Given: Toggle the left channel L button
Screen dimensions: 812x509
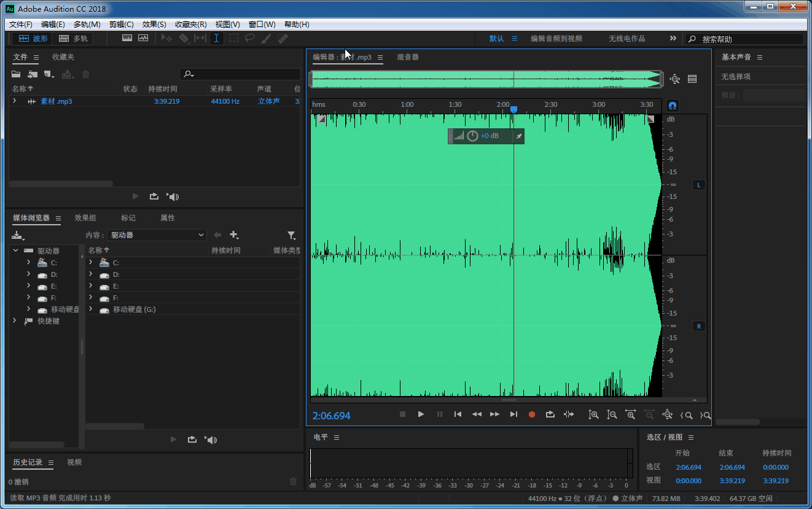Looking at the screenshot, I should pos(699,185).
